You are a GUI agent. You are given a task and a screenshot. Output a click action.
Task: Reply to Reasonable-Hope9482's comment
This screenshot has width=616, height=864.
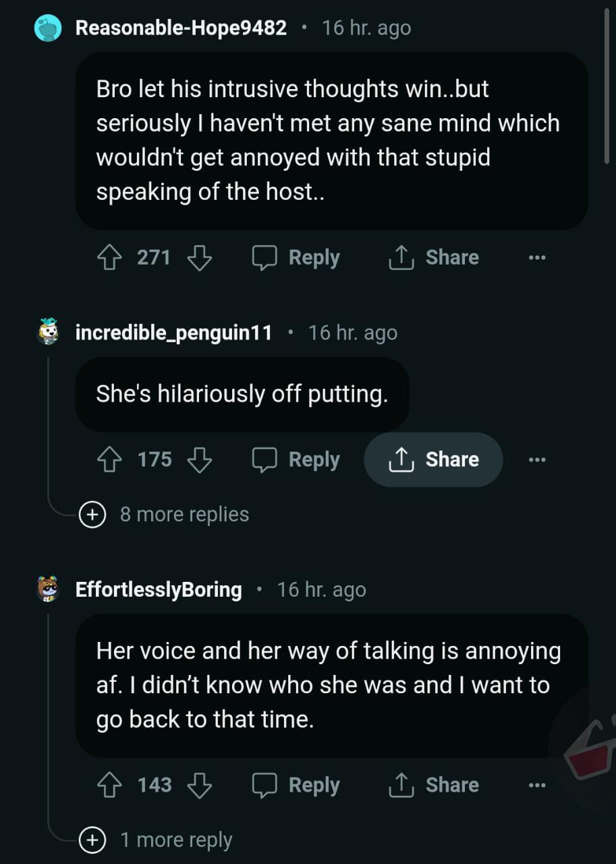(296, 257)
